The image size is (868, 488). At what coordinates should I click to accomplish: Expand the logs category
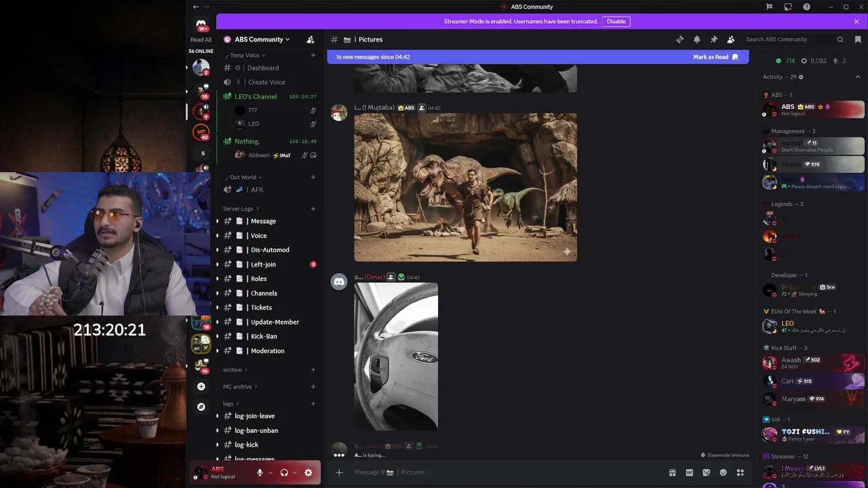[231, 403]
